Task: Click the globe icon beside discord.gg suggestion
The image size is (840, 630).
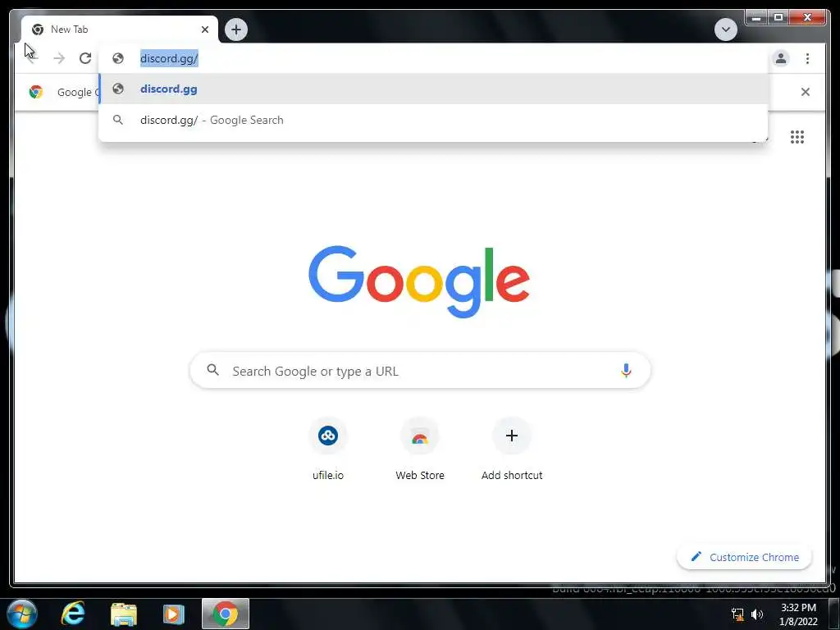Action: pyautogui.click(x=118, y=89)
